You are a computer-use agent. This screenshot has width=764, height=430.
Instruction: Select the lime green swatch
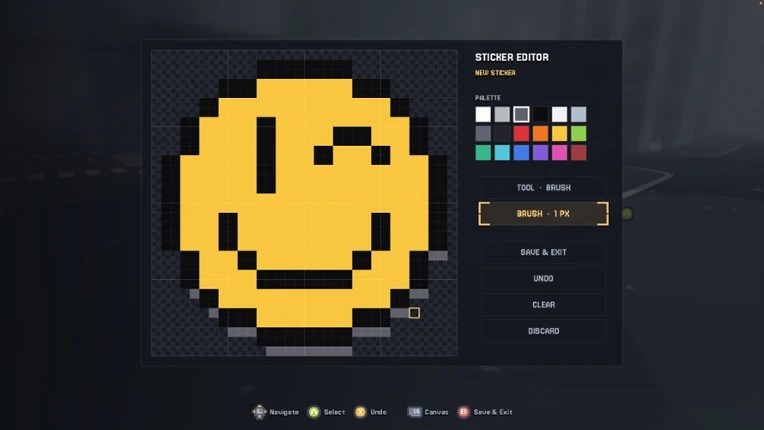[578, 133]
